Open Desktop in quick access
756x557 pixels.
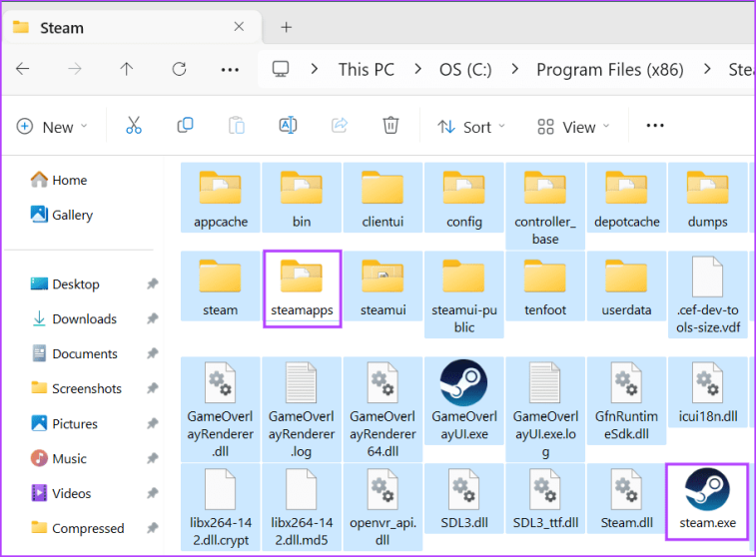coord(65,283)
